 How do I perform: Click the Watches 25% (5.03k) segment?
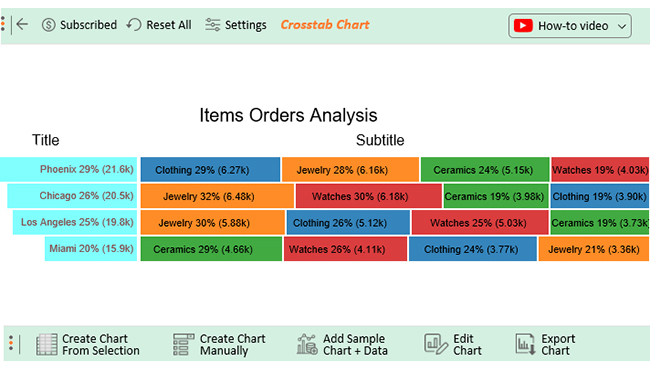480,222
